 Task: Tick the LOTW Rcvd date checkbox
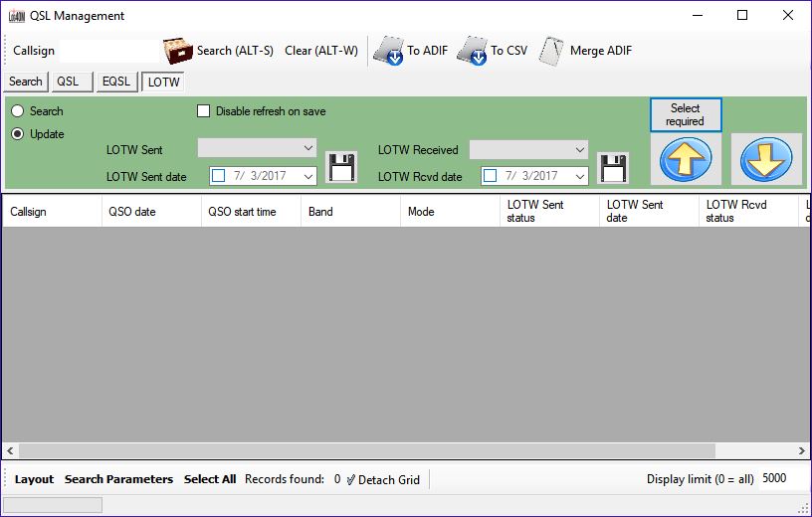pyautogui.click(x=490, y=176)
